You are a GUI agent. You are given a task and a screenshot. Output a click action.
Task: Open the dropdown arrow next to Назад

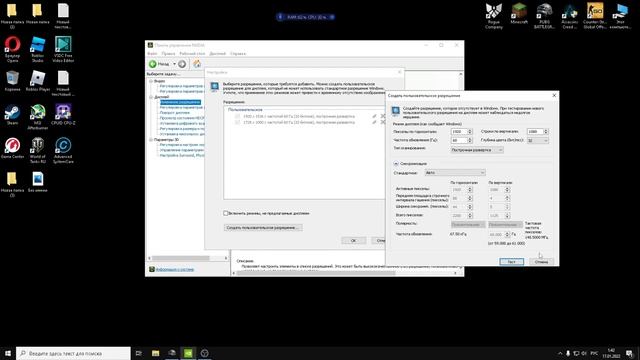click(x=174, y=64)
